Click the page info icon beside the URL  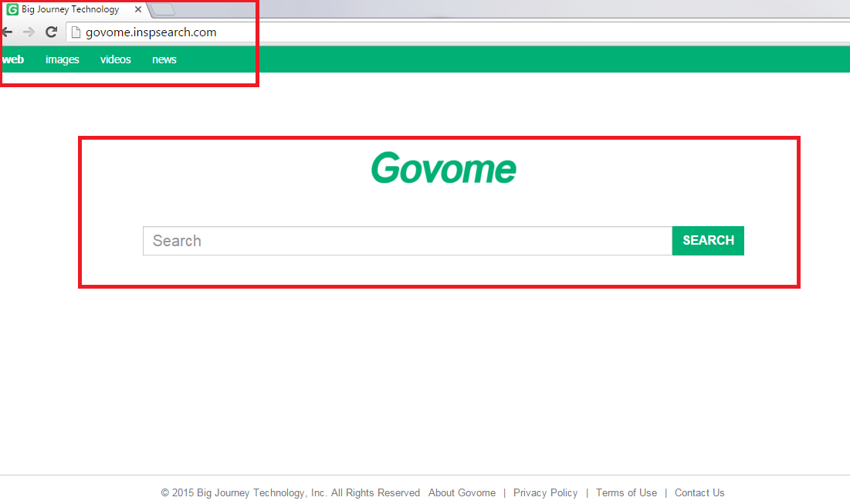pos(75,32)
